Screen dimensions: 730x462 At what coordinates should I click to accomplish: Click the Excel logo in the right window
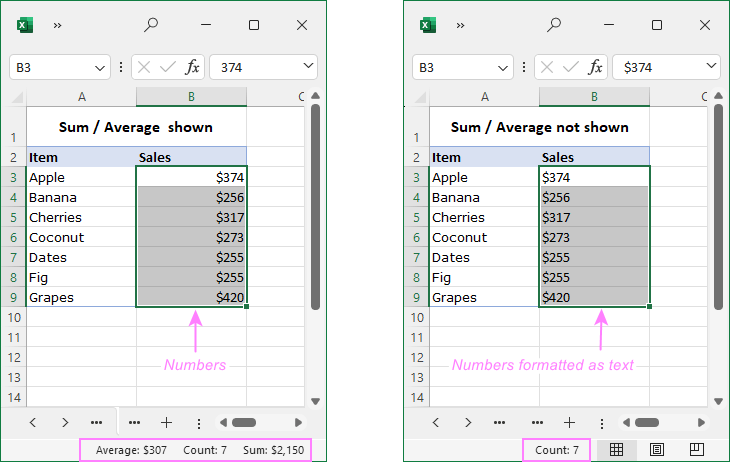pyautogui.click(x=428, y=25)
